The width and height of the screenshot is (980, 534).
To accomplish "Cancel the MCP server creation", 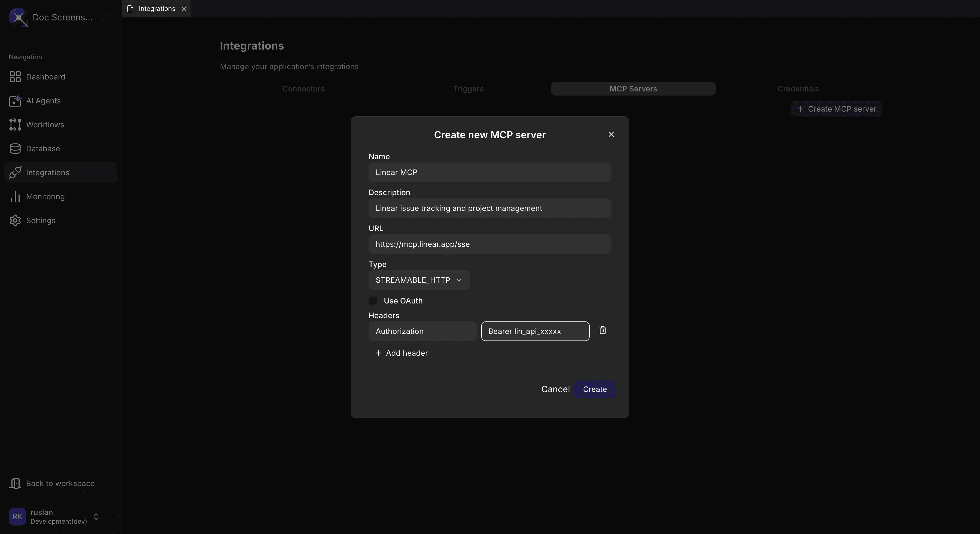I will (555, 389).
